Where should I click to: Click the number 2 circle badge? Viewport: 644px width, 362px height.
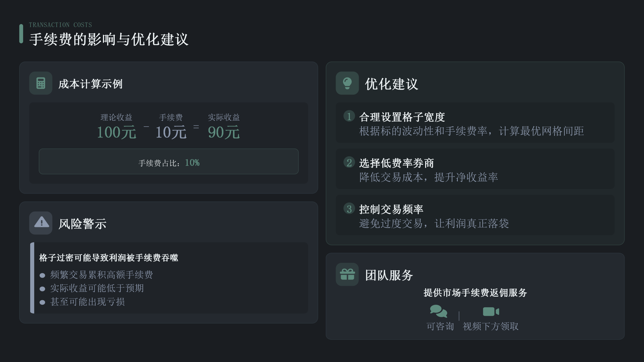(x=349, y=163)
